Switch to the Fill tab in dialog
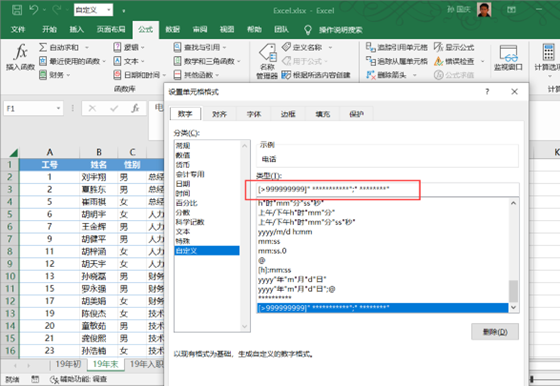 [322, 114]
